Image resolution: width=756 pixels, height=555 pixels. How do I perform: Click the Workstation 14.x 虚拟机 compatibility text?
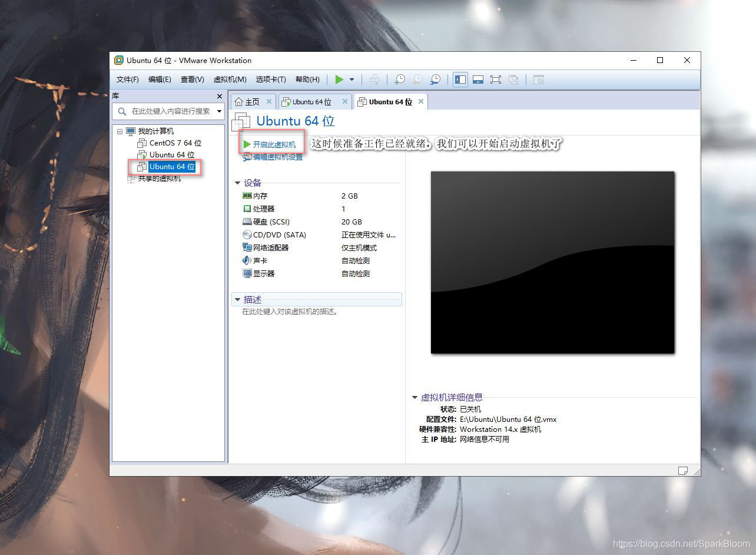pos(500,429)
